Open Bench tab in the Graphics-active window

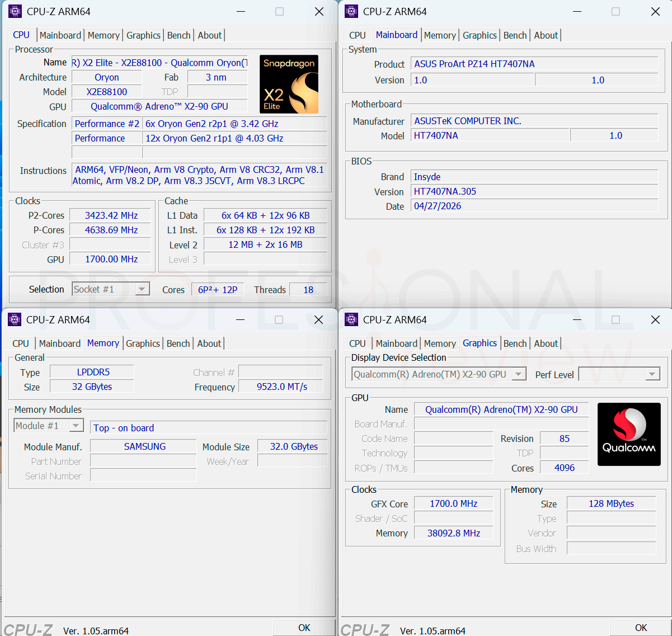click(515, 343)
